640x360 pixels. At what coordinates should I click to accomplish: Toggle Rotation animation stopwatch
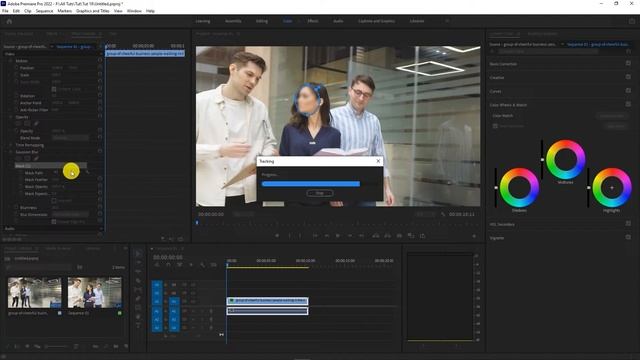[17, 96]
